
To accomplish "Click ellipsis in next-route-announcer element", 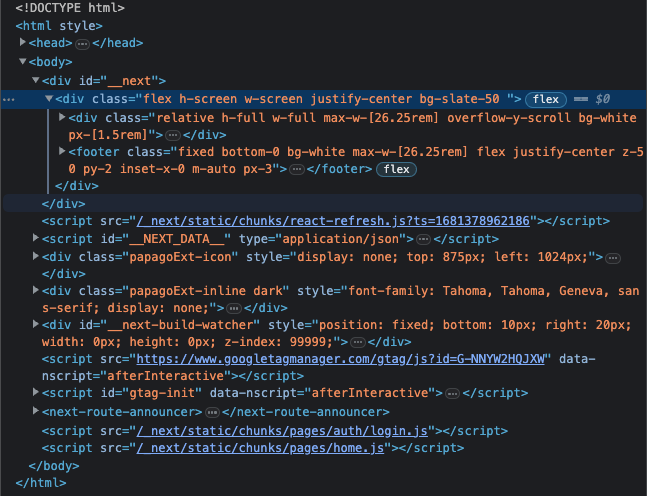I will tap(213, 412).
